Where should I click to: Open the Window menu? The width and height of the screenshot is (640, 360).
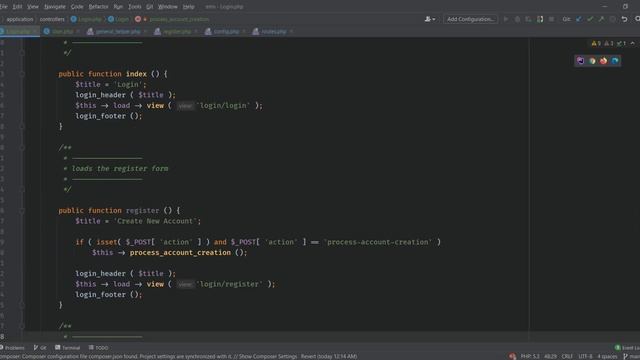pyautogui.click(x=167, y=7)
